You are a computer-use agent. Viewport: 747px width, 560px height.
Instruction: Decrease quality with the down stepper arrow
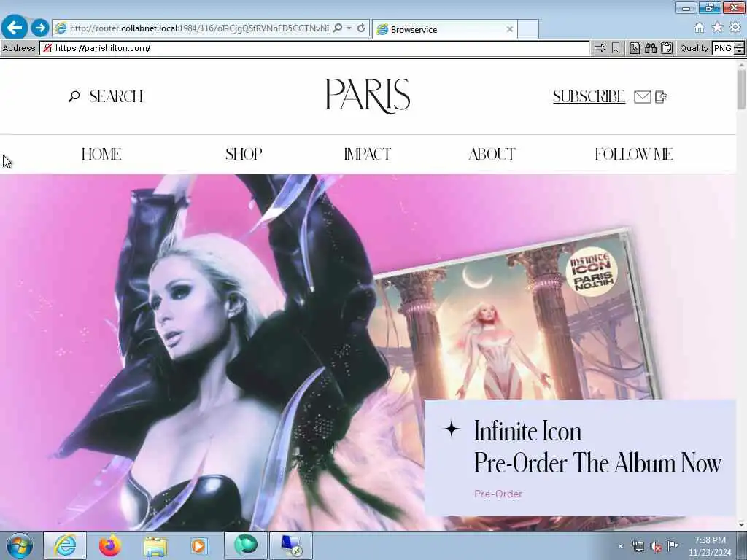pyautogui.click(x=739, y=52)
